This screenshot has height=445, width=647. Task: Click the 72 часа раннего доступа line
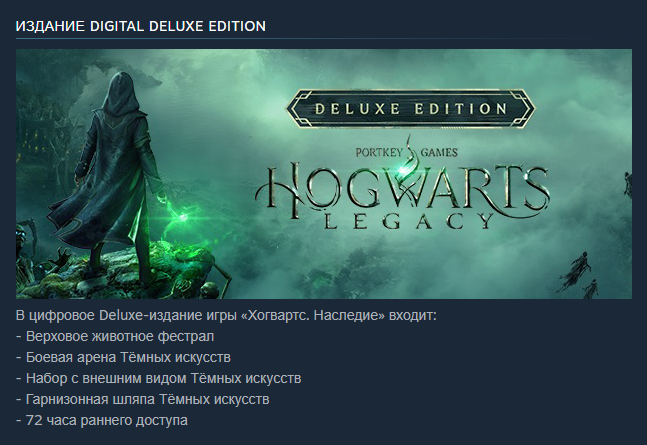click(102, 421)
